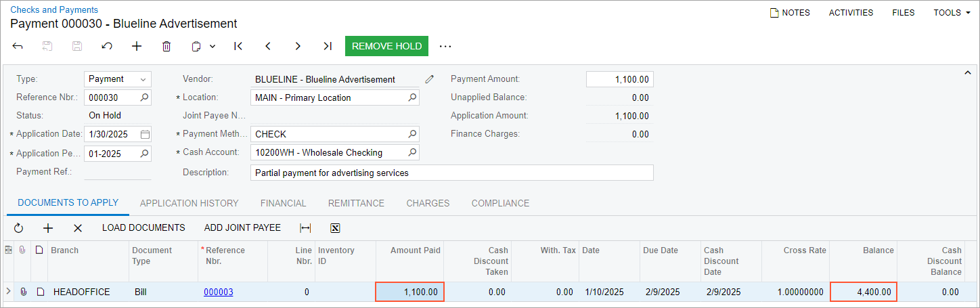This screenshot has height=308, width=980.
Task: Click the Undo icon in toolbar
Action: tap(107, 46)
